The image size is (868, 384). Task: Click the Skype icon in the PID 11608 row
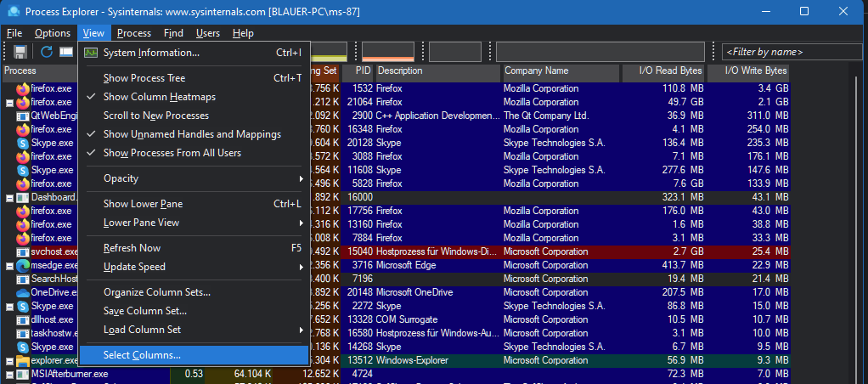23,170
